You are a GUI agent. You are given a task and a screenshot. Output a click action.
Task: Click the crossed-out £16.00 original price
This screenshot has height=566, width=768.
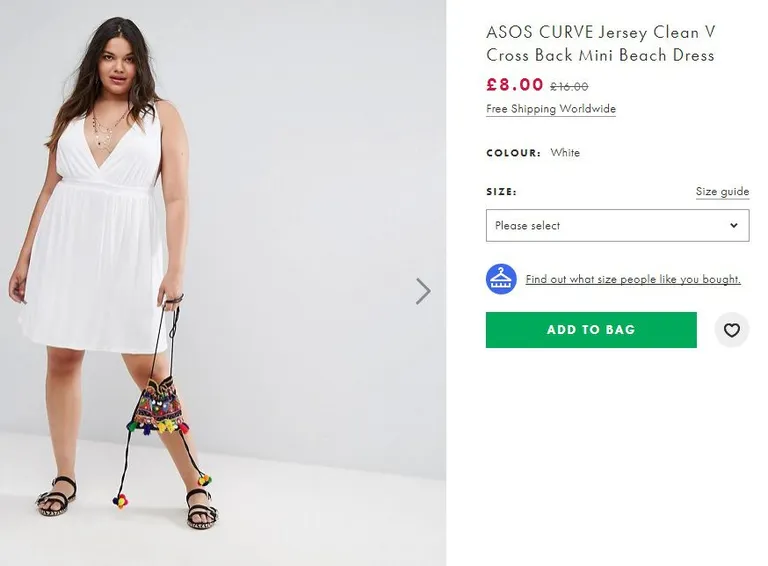[x=569, y=87]
